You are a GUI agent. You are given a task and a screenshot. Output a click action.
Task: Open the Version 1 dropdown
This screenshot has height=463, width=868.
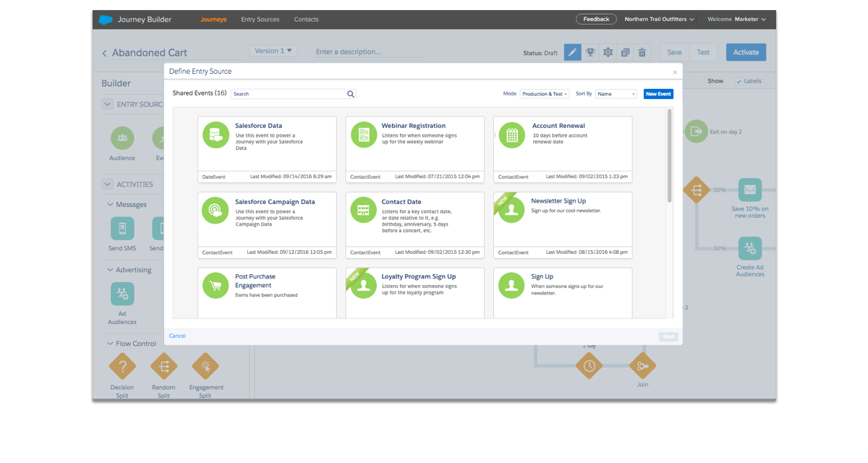(273, 51)
